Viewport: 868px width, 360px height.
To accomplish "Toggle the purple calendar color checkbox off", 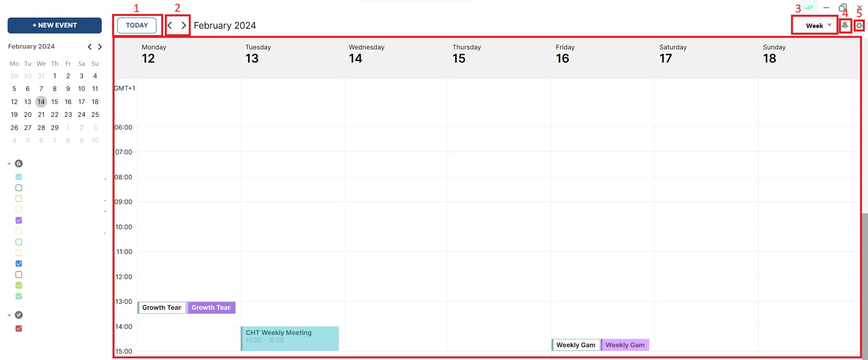I will pyautogui.click(x=18, y=220).
